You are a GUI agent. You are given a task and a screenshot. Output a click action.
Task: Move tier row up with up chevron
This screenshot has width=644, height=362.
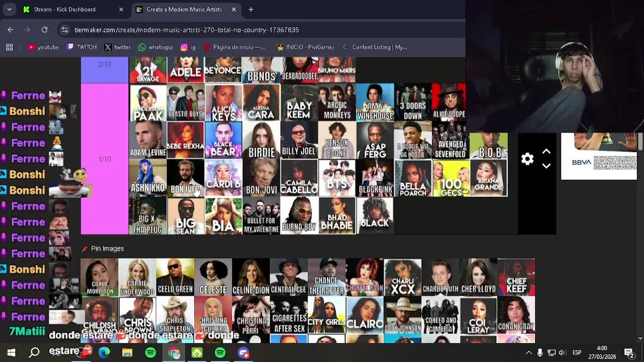(546, 151)
